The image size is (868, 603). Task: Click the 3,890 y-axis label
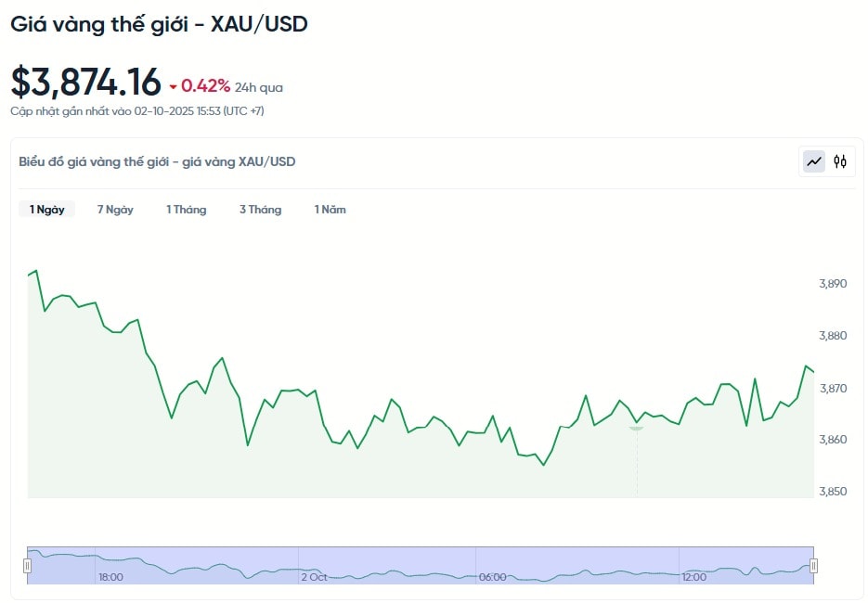833,284
